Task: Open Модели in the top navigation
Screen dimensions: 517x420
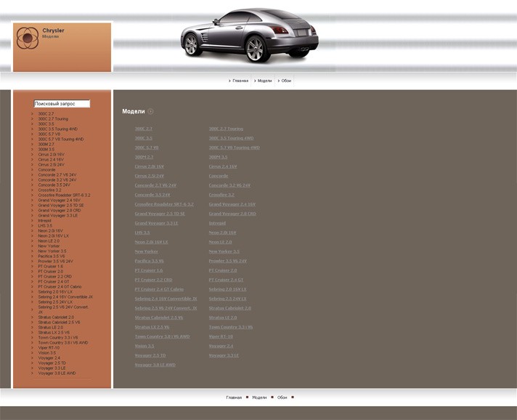Action: pyautogui.click(x=264, y=81)
